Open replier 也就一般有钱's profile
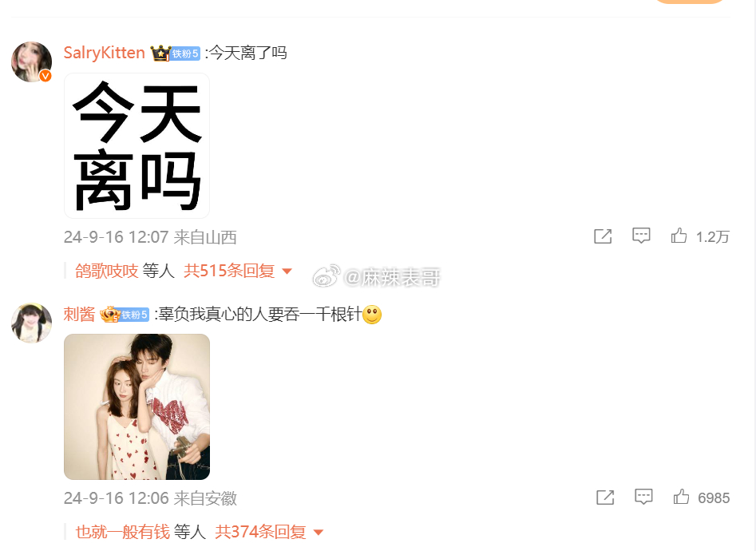Screen dimensions: 756x551 click(x=122, y=532)
